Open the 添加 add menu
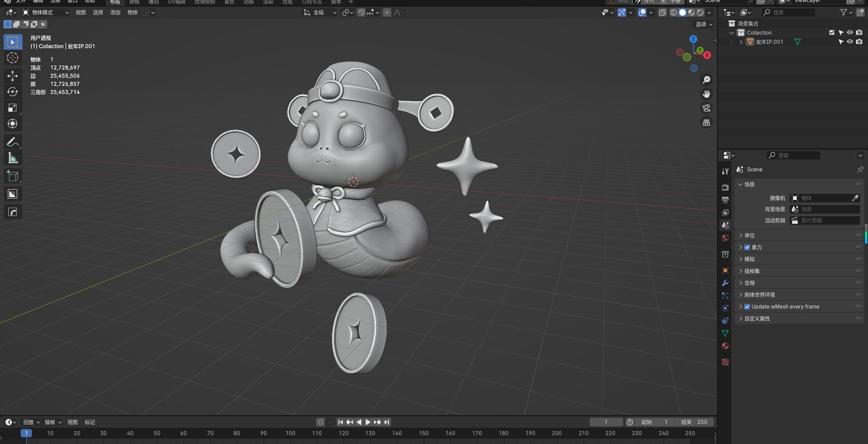 (115, 13)
